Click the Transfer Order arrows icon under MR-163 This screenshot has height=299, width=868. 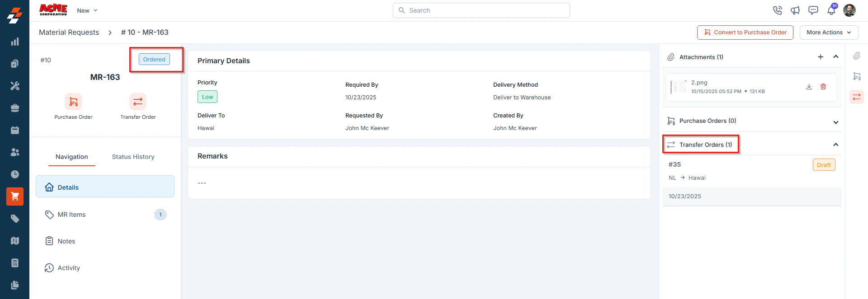[x=138, y=102]
